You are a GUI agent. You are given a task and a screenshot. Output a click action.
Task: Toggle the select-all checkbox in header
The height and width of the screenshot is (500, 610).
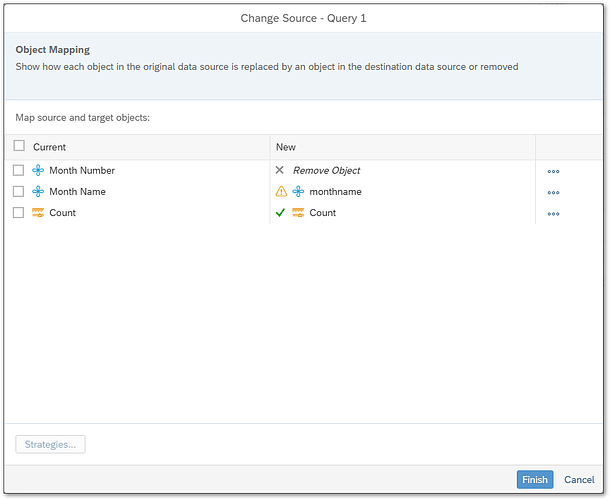point(19,146)
